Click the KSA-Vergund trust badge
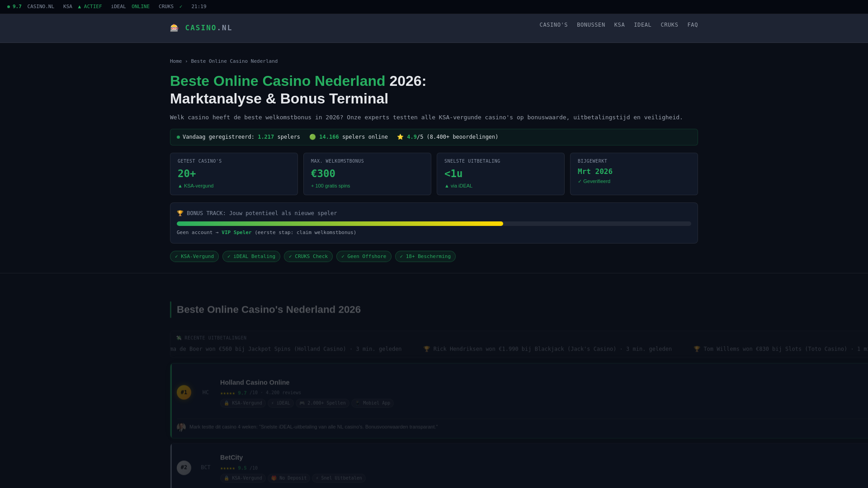 click(x=194, y=257)
